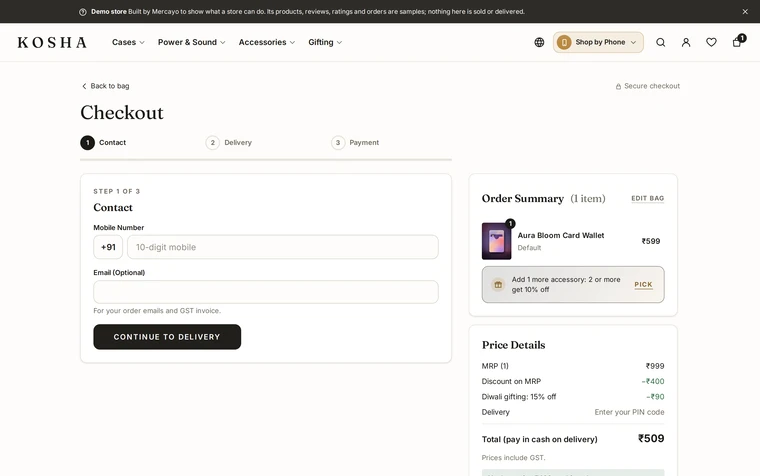Image resolution: width=760 pixels, height=476 pixels.
Task: Click the Order Summary heading
Action: pyautogui.click(x=522, y=198)
